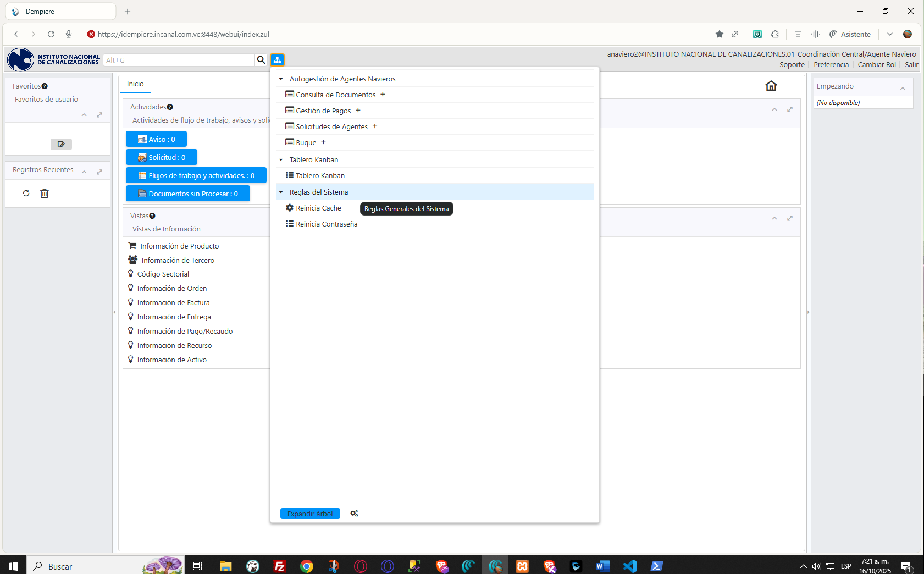Click the Cambiar Rol link

[x=876, y=65]
